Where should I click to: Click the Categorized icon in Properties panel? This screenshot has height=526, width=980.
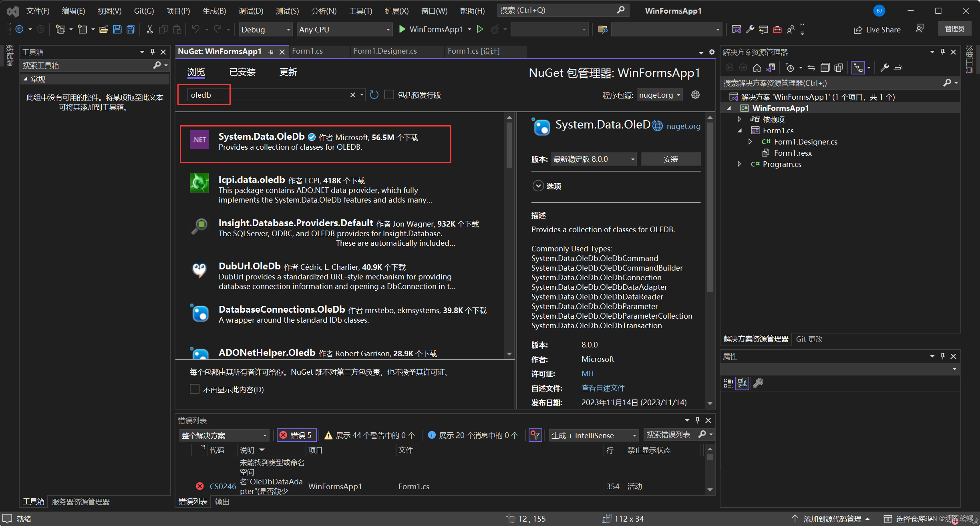coord(728,383)
